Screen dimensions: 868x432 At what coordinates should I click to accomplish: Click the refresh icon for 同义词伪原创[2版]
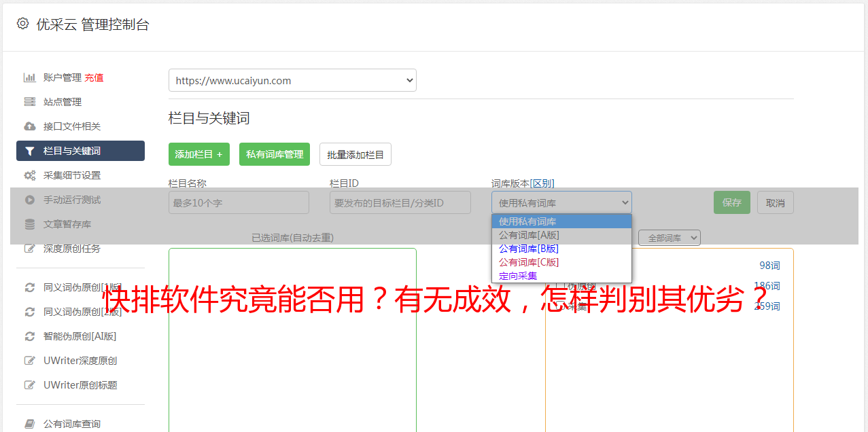30,312
